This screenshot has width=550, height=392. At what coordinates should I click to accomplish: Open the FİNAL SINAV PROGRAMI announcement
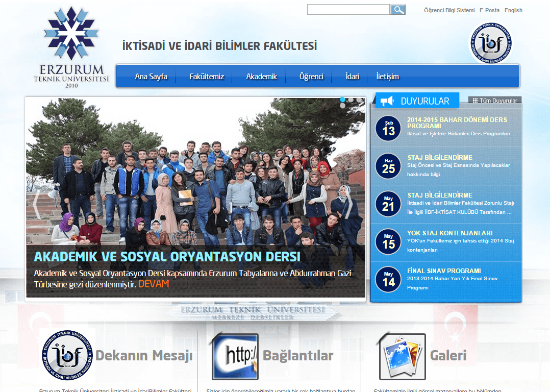444,271
